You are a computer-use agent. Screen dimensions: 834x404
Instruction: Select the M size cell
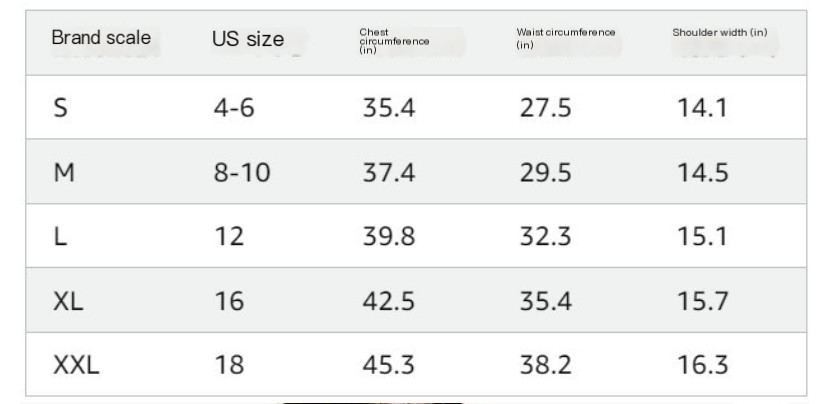point(64,173)
